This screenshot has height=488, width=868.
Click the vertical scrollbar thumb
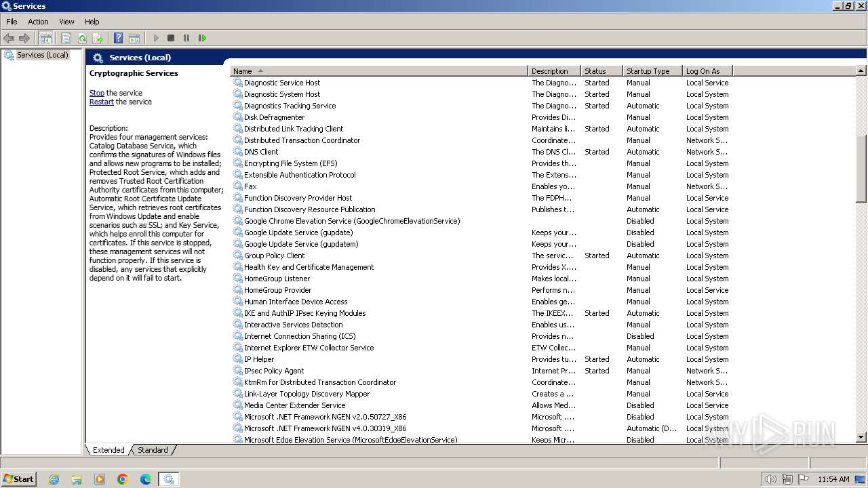(x=861, y=168)
